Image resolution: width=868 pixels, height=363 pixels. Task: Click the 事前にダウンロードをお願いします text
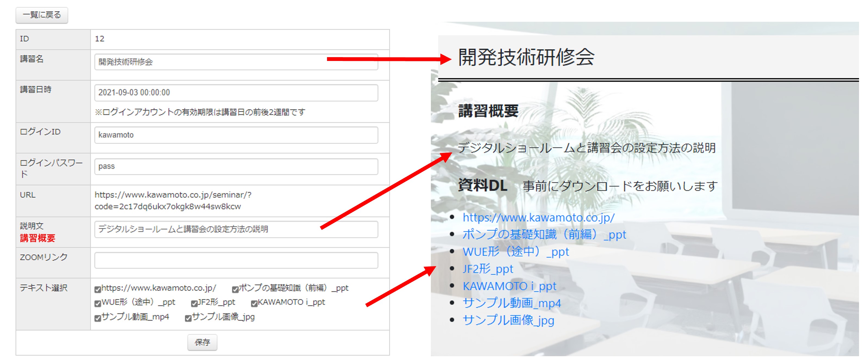620,186
